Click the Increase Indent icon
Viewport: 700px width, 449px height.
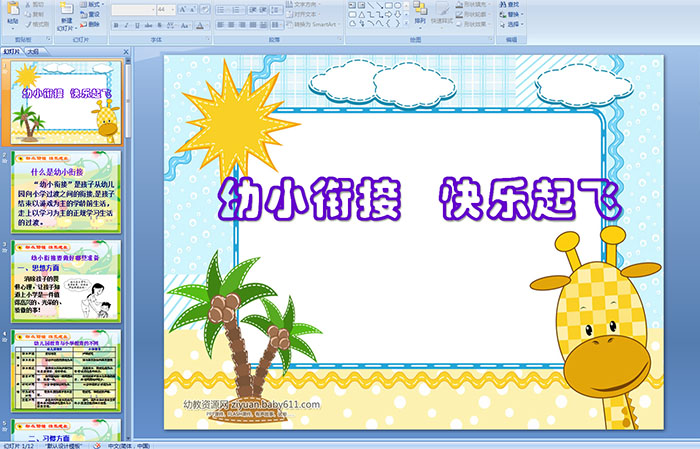tap(263, 9)
